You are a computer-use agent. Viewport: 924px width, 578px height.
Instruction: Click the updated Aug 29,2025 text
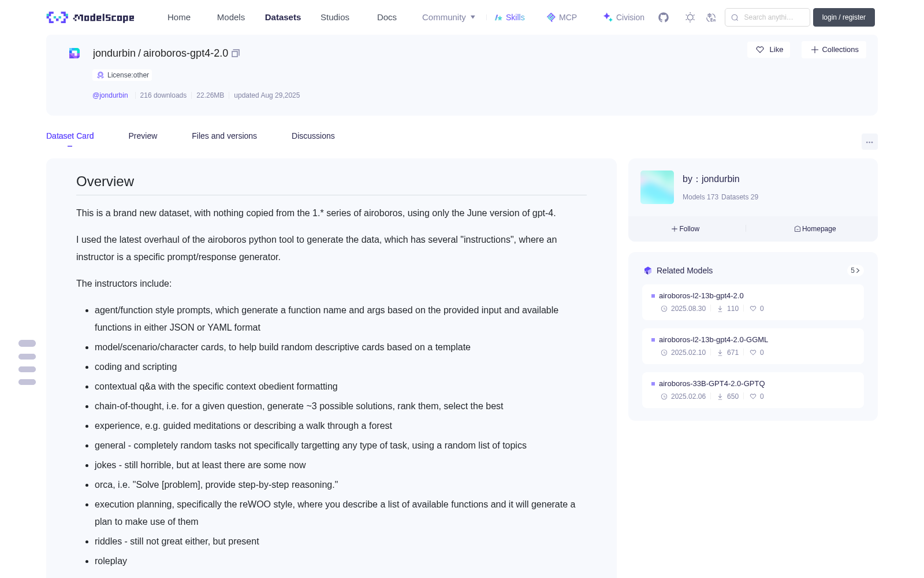coord(267,95)
